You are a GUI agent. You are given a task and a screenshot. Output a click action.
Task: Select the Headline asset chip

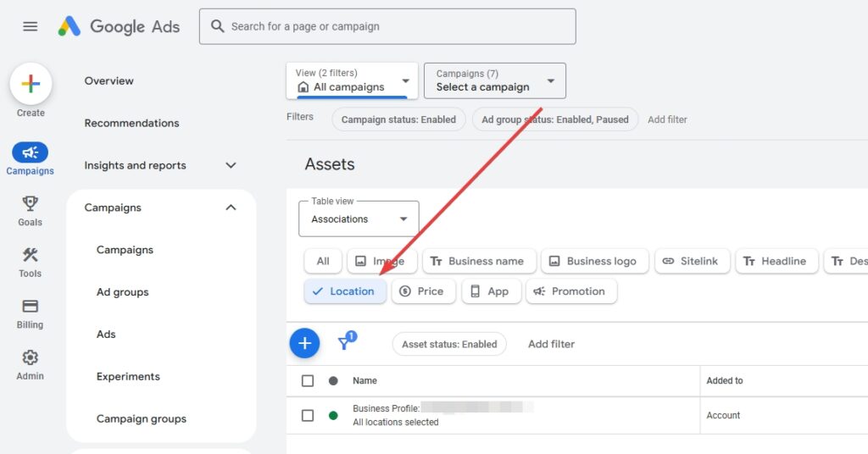776,261
